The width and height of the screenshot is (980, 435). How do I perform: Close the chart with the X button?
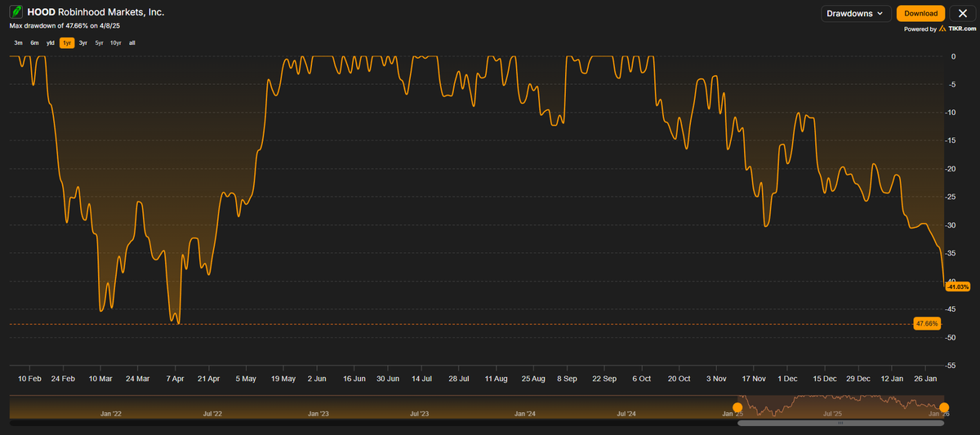point(962,13)
